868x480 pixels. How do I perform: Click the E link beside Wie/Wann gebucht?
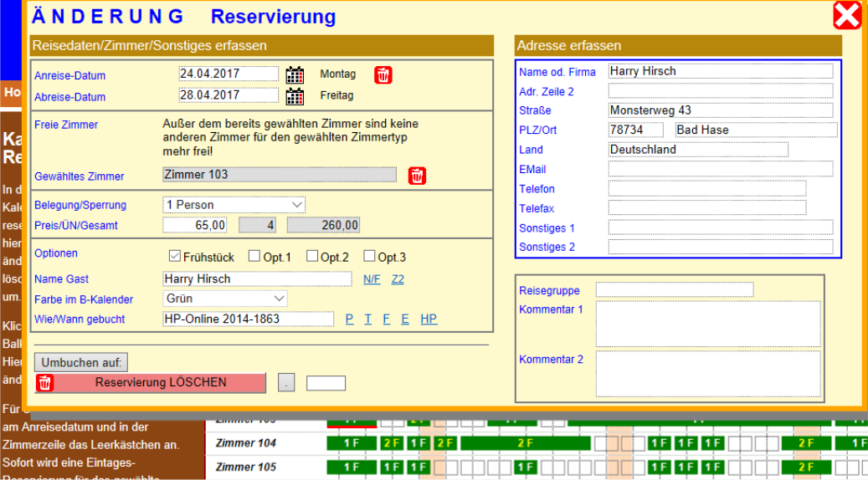point(405,319)
